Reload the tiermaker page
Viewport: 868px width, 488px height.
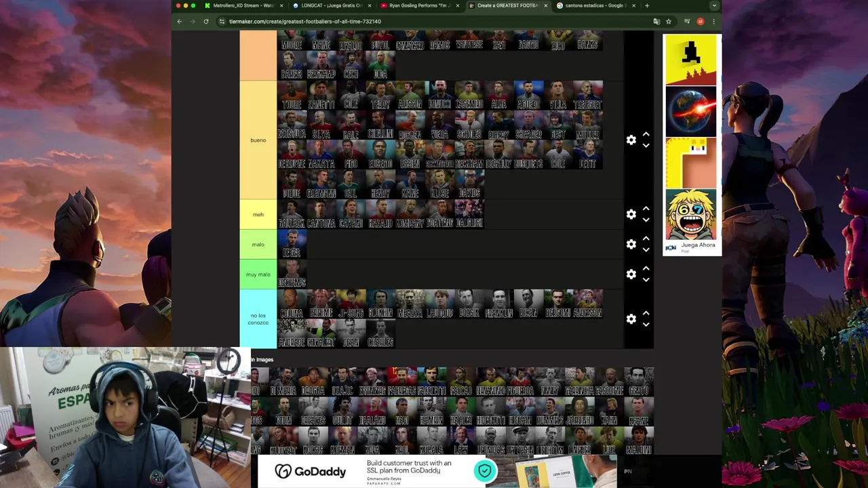pos(206,21)
